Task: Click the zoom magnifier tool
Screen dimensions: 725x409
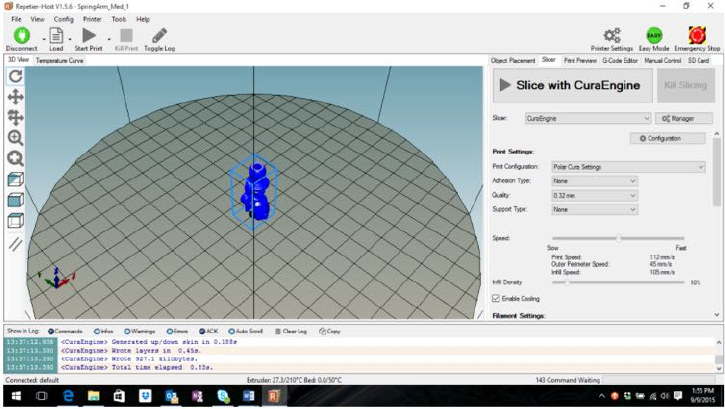Action: [15, 138]
